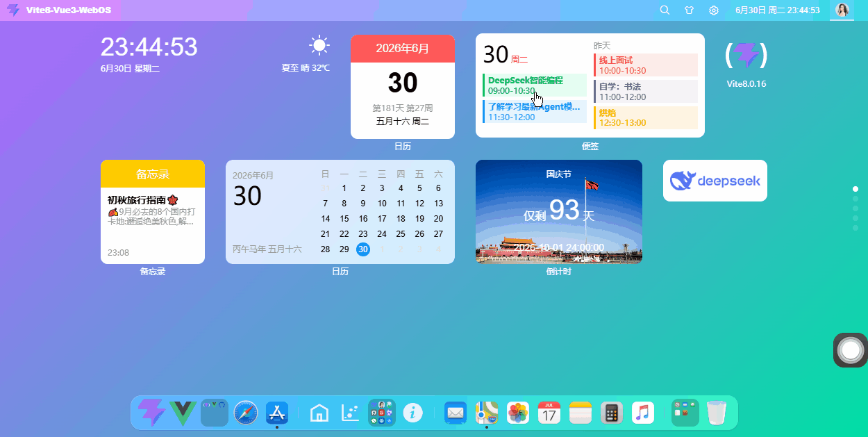The height and width of the screenshot is (437, 868).
Task: Open the scatter chart icon in dock
Action: coord(350,413)
